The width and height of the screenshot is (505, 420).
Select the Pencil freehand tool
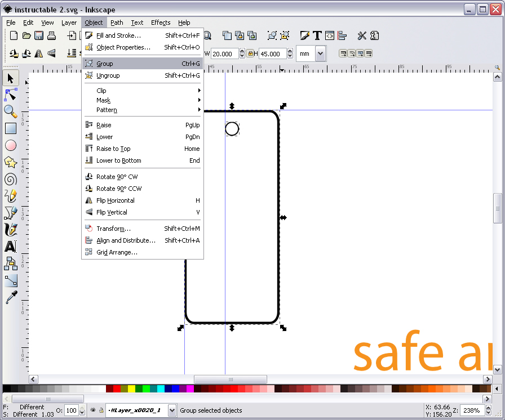[10, 196]
